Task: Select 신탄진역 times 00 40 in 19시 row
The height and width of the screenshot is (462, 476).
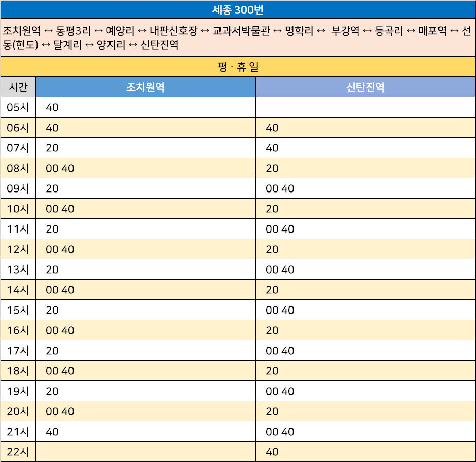Action: point(280,391)
